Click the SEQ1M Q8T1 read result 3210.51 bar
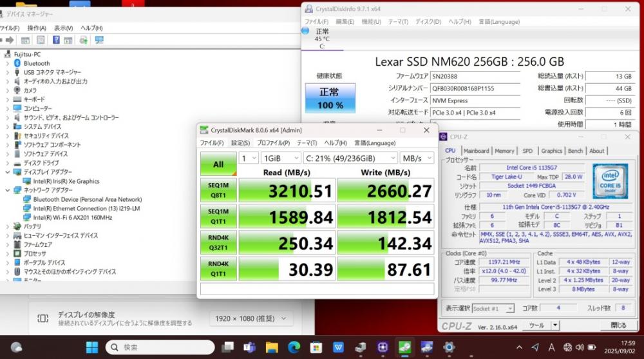The image size is (644, 359). [287, 190]
